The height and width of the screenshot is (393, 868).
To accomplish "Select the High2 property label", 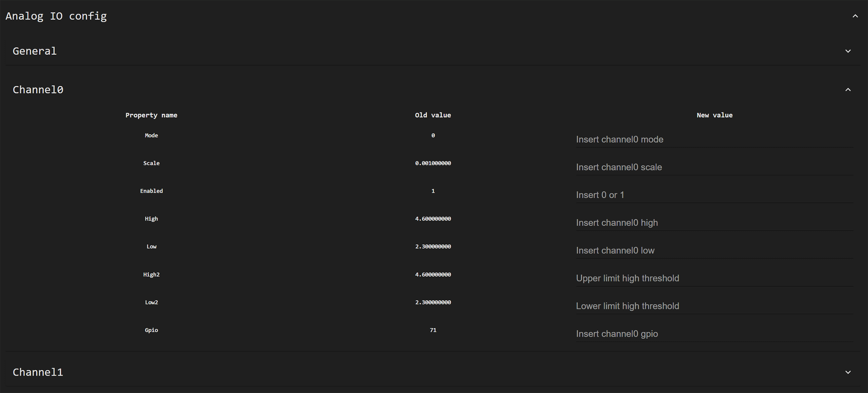I will point(151,274).
